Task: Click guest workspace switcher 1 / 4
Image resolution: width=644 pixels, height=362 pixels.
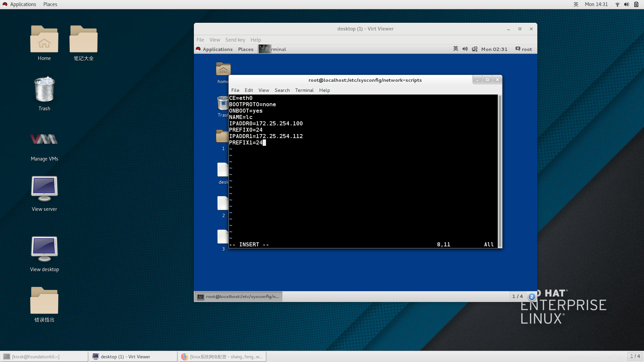Action: point(517,296)
